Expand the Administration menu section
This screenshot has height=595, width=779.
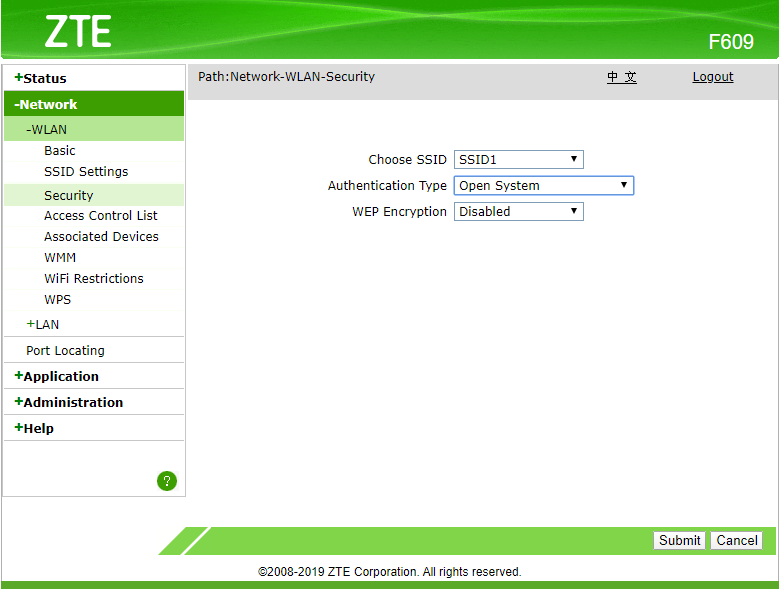click(x=69, y=402)
